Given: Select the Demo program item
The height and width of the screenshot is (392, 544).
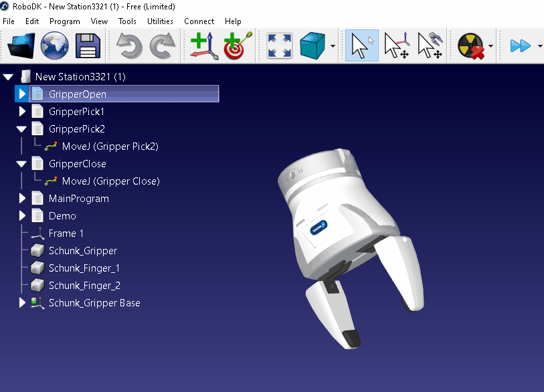Looking at the screenshot, I should coord(62,216).
